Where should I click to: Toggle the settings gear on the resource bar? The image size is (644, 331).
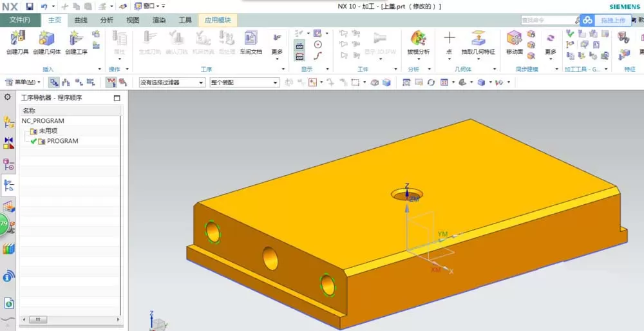7,97
